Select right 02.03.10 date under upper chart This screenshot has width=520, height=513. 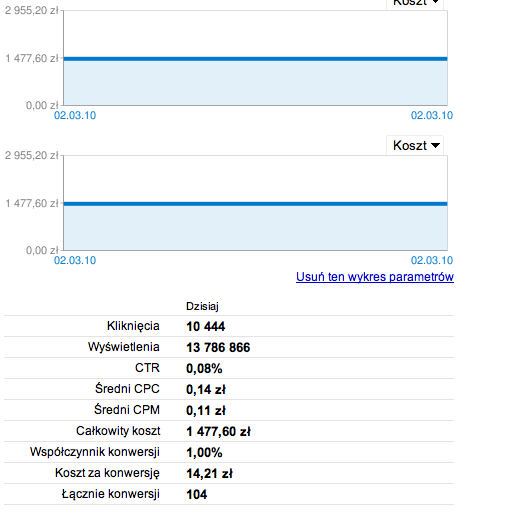432,115
